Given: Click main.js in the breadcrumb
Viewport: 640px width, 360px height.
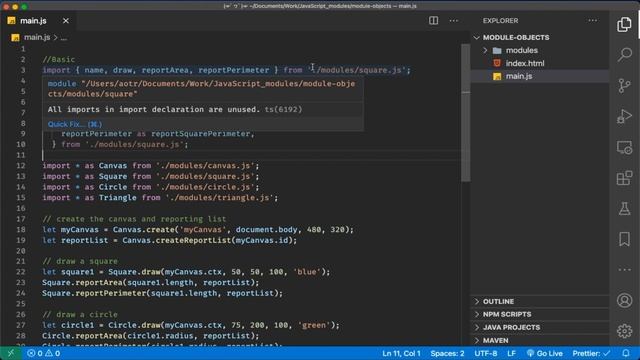Looking at the screenshot, I should pos(37,38).
